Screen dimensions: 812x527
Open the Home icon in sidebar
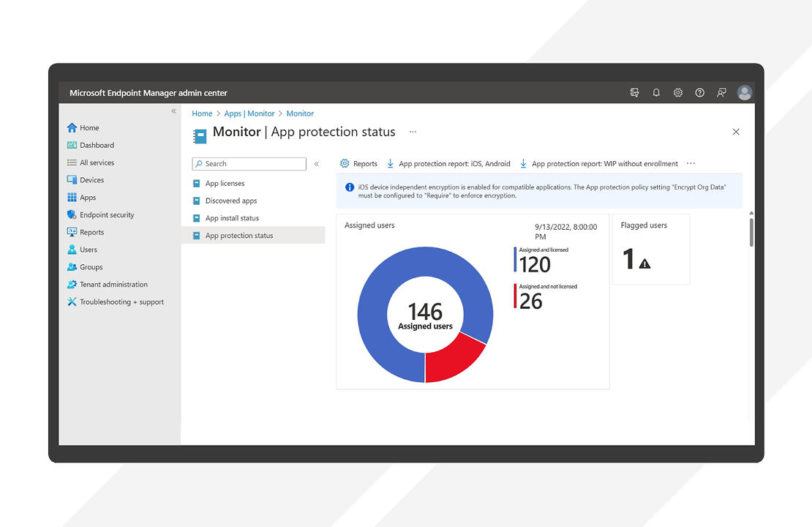(72, 127)
